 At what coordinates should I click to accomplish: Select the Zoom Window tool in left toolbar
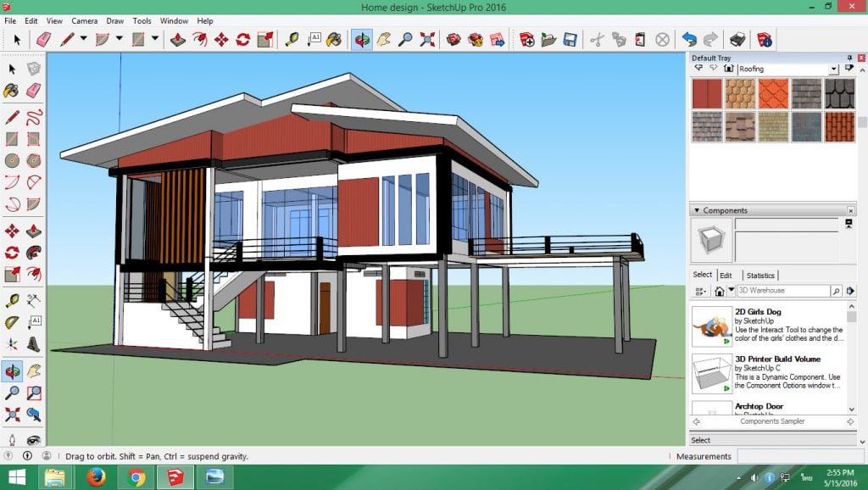coord(34,393)
